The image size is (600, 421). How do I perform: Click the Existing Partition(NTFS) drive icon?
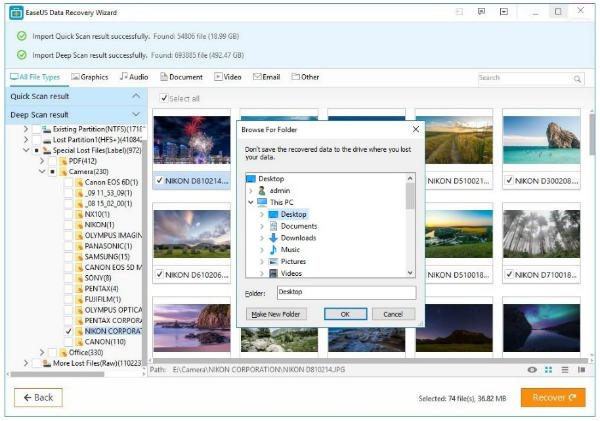(47, 129)
